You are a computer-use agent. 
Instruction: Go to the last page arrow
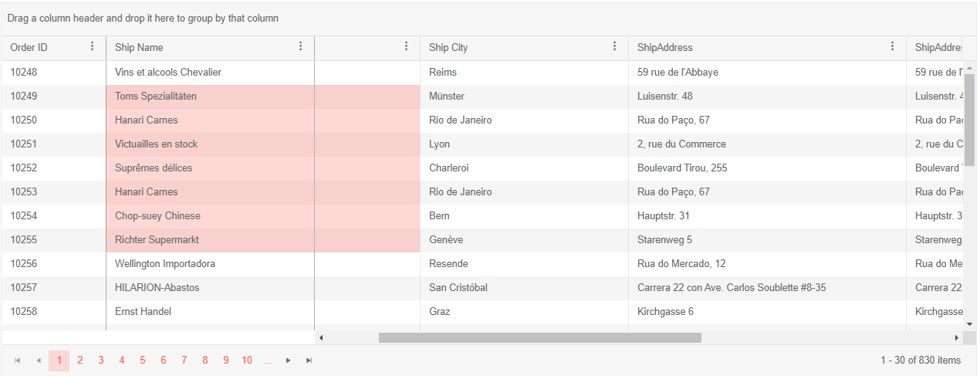pyautogui.click(x=309, y=361)
